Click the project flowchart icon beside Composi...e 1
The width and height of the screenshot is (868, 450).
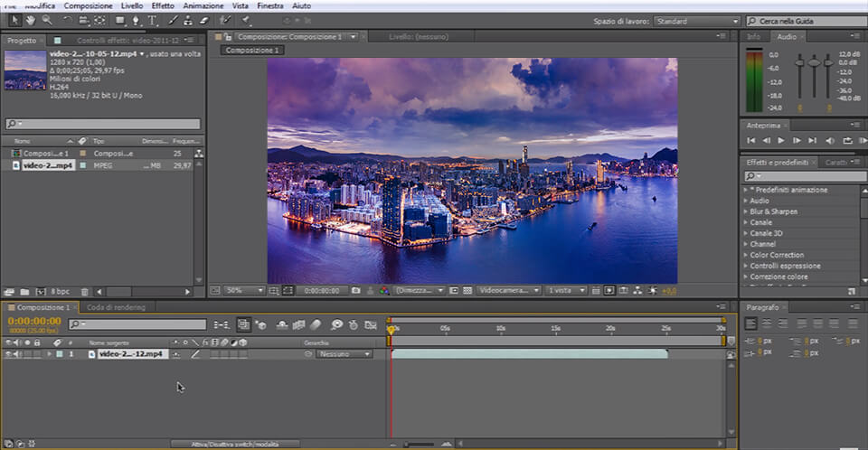coord(199,154)
